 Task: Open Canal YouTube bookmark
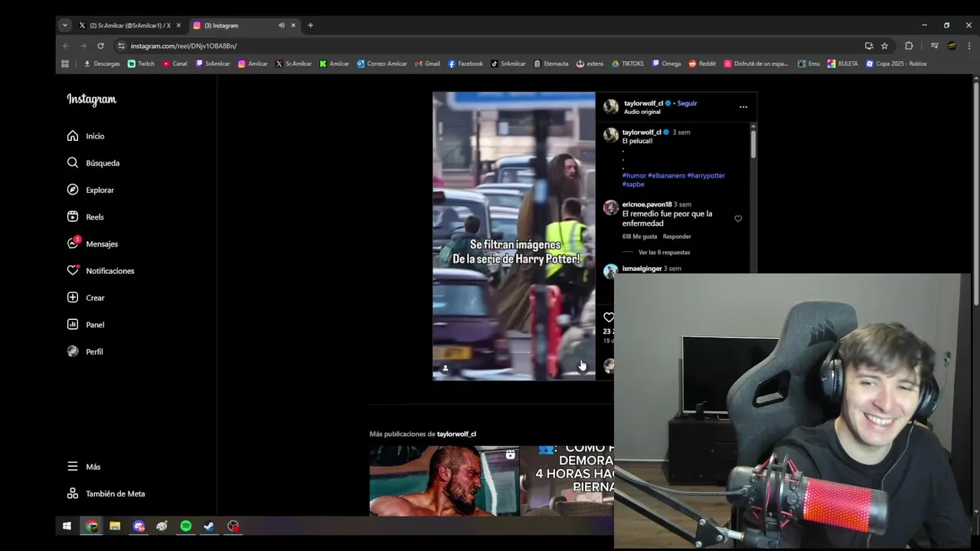click(175, 64)
